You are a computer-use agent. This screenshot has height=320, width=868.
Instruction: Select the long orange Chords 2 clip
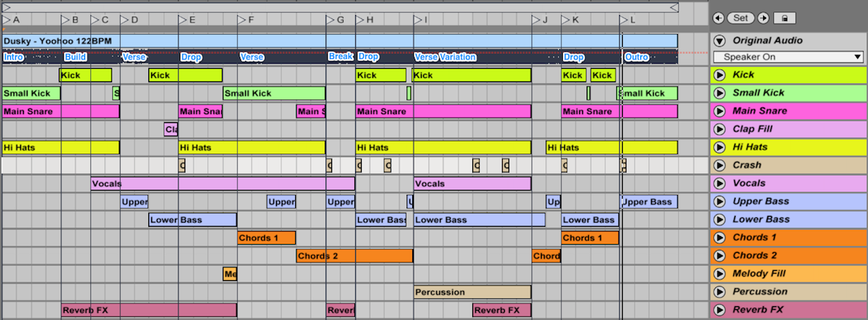354,256
